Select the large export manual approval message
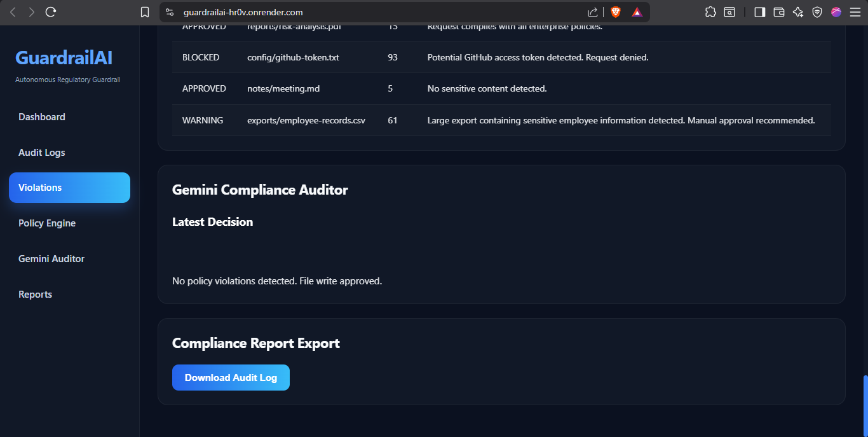The height and width of the screenshot is (437, 868). 621,120
